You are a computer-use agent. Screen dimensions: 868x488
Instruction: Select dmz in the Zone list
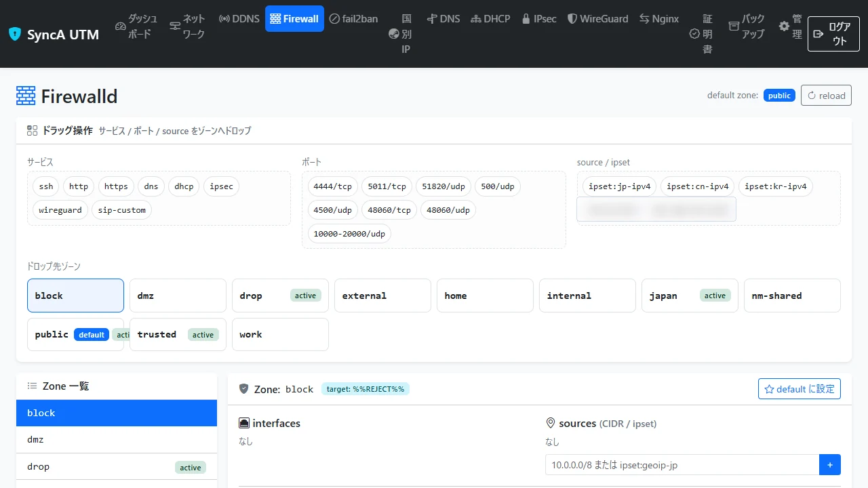[x=117, y=440]
